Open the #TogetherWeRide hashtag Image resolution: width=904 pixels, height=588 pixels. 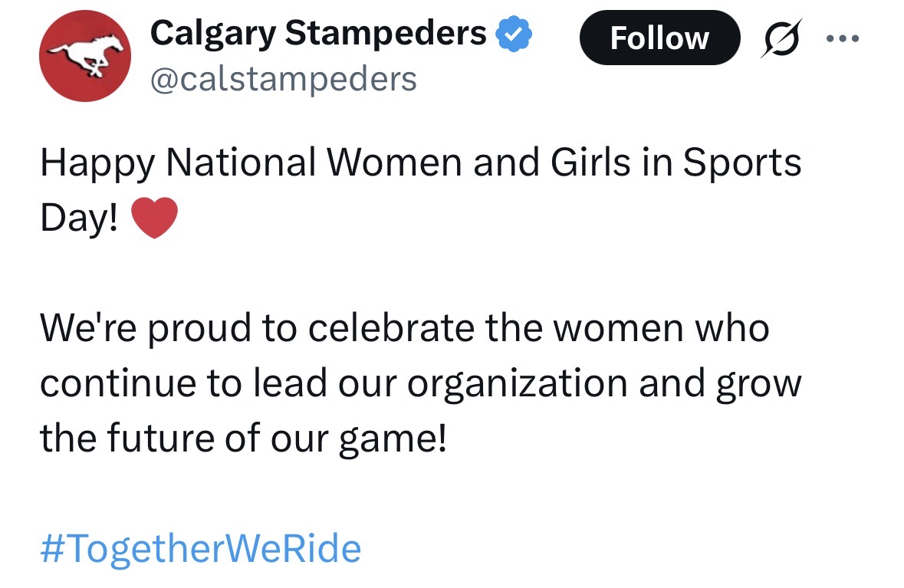(200, 549)
